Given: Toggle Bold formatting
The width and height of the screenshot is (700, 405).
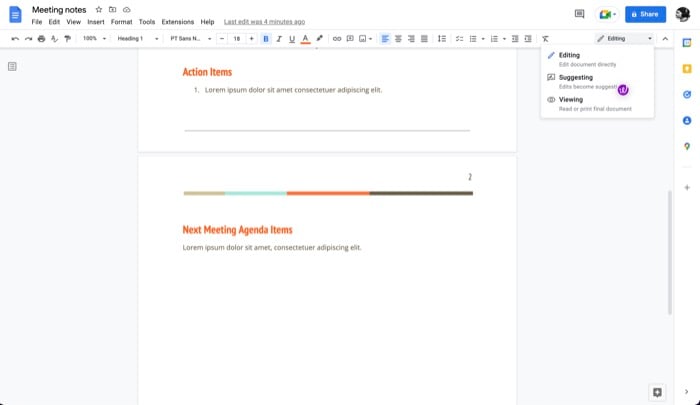Looking at the screenshot, I should pos(266,39).
